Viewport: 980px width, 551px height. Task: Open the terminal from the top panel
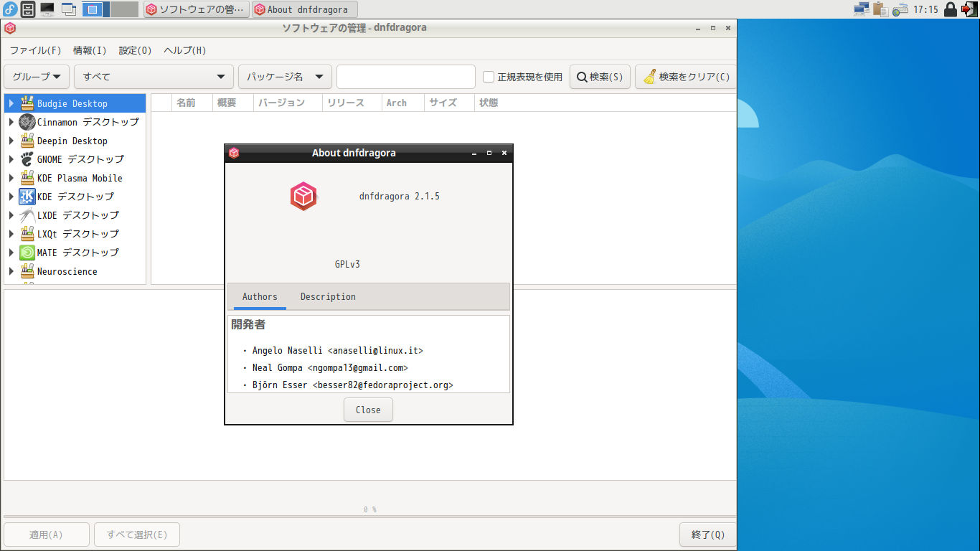pos(47,9)
